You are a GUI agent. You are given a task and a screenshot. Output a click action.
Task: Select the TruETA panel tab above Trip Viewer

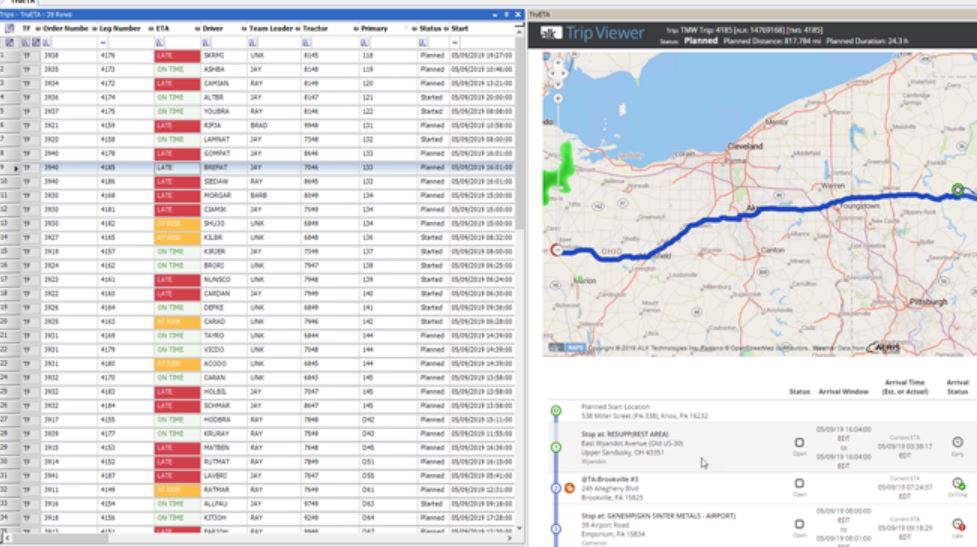pyautogui.click(x=540, y=14)
